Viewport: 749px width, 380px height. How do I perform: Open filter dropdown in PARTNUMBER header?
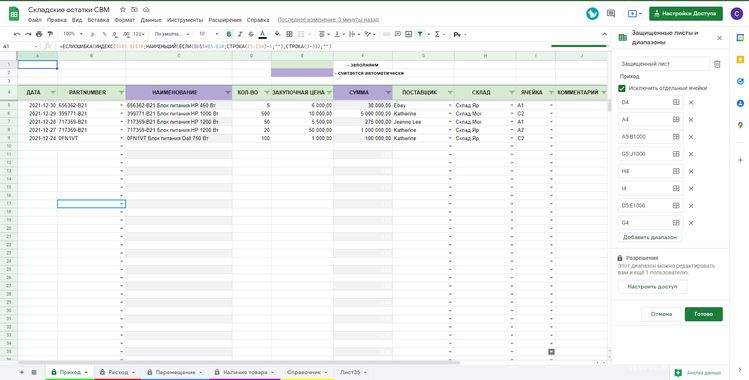(x=121, y=93)
